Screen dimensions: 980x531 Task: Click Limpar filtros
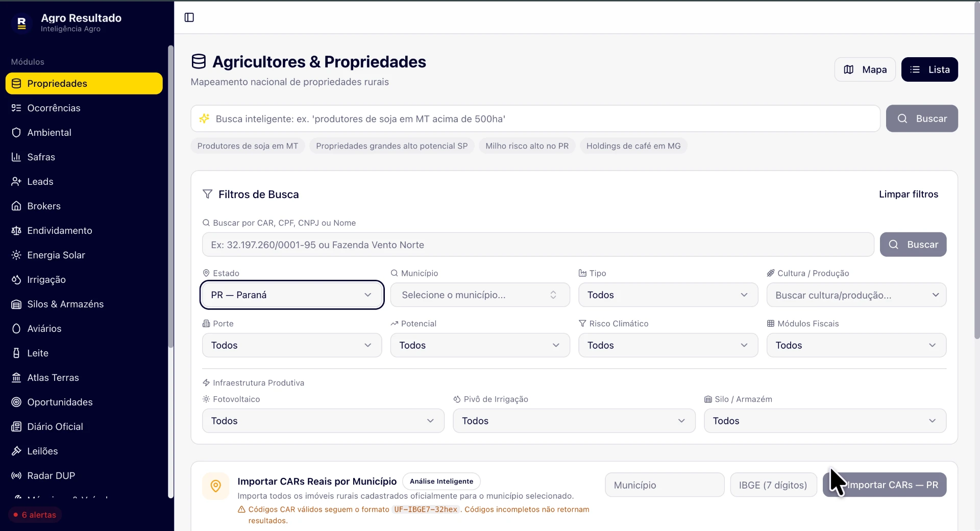pos(909,194)
